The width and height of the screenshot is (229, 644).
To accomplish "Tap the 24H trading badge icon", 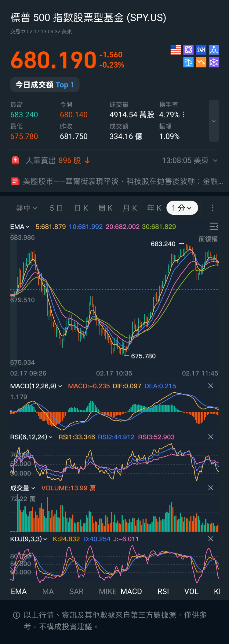I will (201, 50).
